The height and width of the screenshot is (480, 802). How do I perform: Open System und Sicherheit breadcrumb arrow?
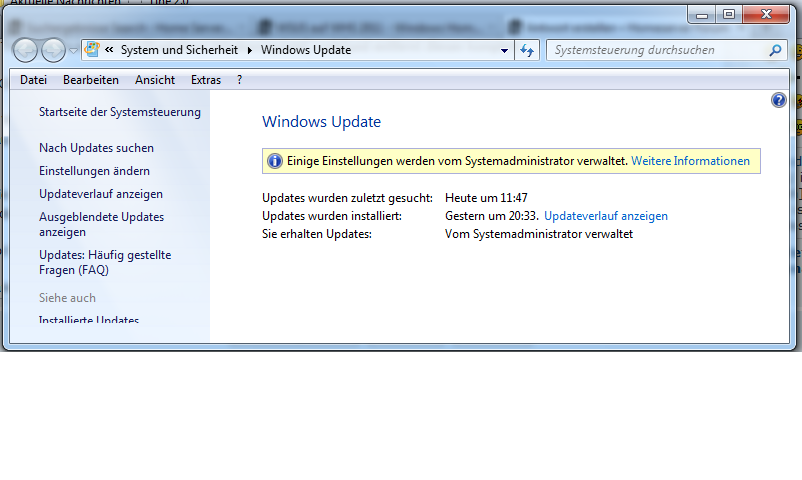[x=250, y=50]
